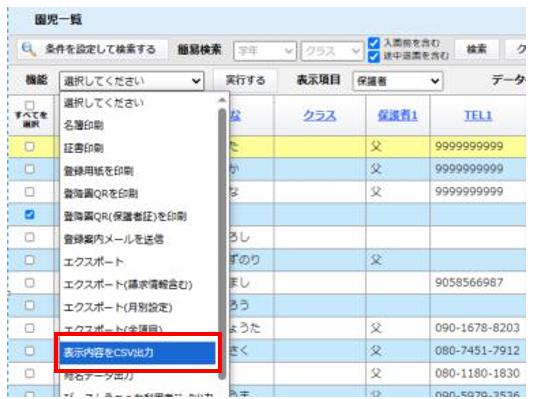The height and width of the screenshot is (399, 533).
Task: Open the 学年 quick search dropdown
Action: tap(265, 51)
